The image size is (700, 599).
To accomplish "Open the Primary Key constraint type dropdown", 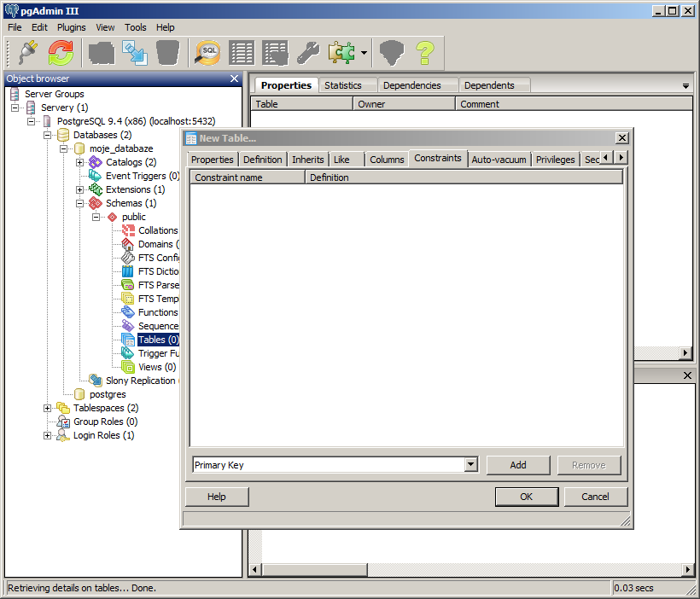I will 470,465.
